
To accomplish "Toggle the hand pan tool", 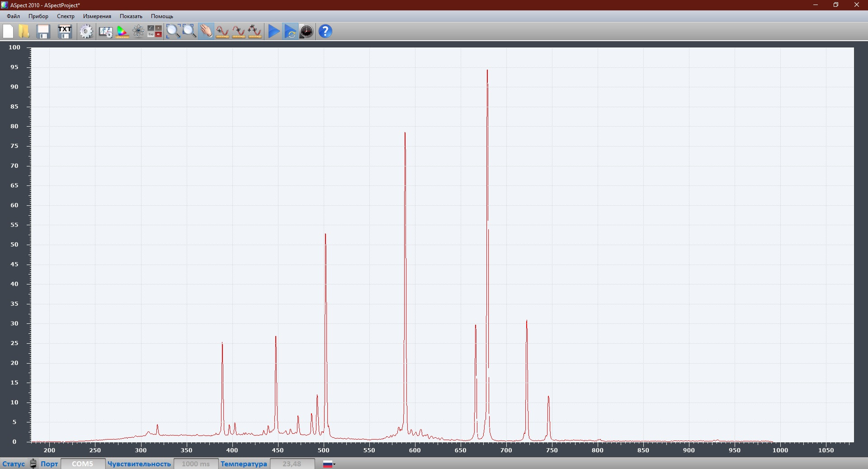I will pyautogui.click(x=206, y=31).
